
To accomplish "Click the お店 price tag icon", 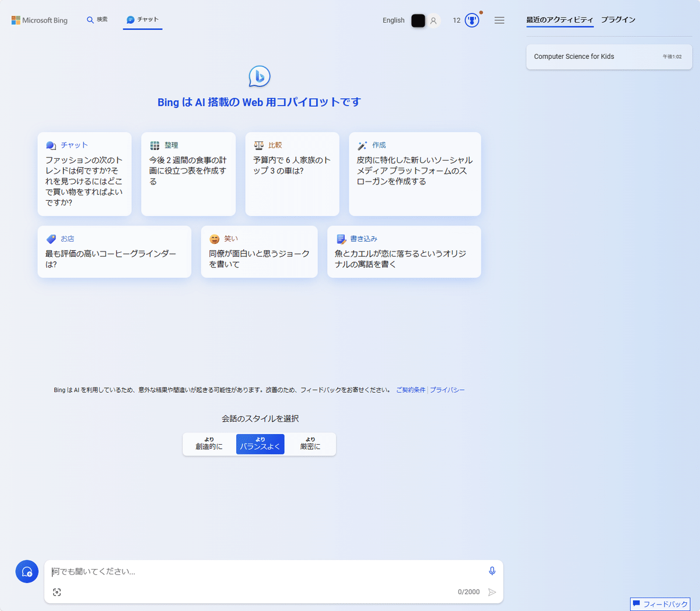I will click(x=51, y=239).
